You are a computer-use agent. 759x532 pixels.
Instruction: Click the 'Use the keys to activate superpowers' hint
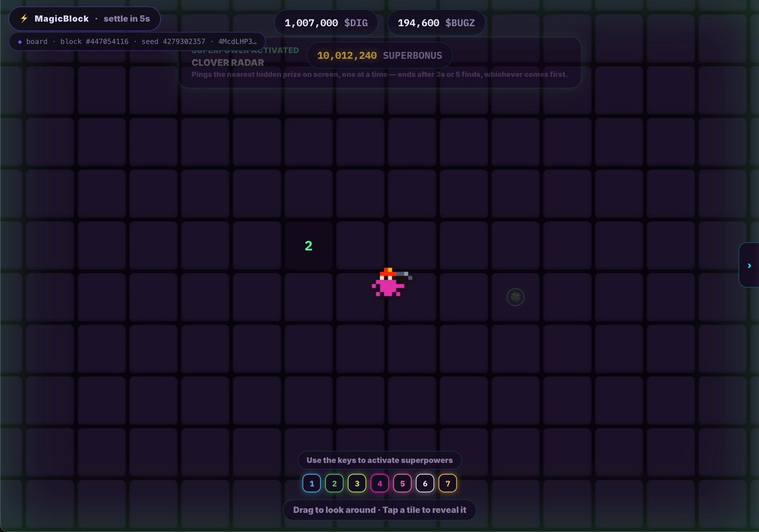click(x=380, y=461)
